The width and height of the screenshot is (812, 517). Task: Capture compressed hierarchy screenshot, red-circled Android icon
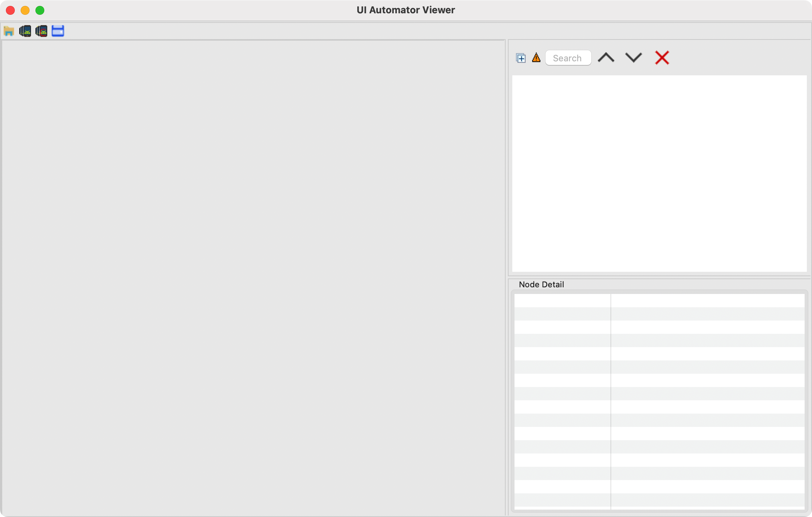click(x=41, y=31)
